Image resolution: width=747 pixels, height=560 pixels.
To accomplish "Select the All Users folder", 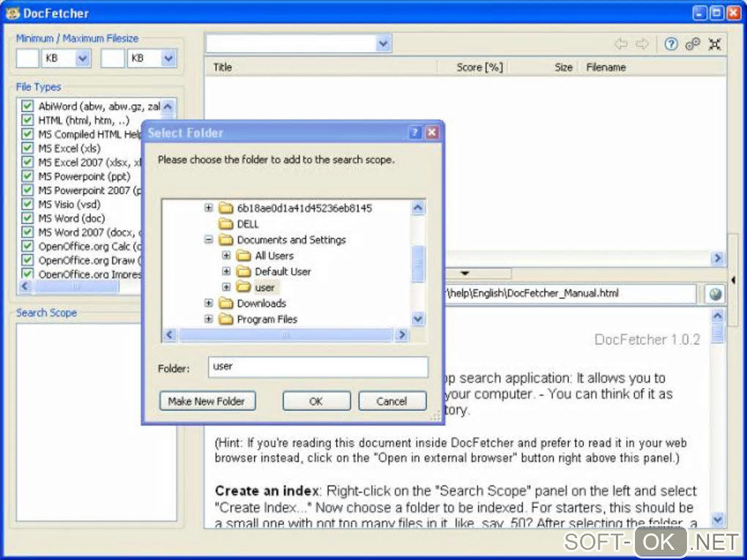I will (274, 255).
